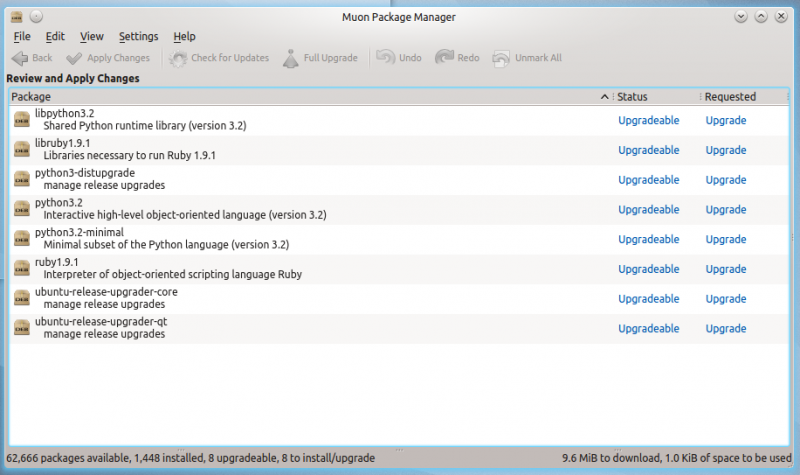Click the Redo button label
This screenshot has width=800, height=475.
point(468,58)
